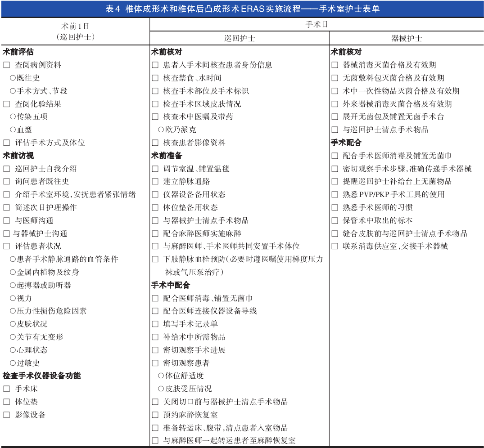Check the "检查手术区域皮肤情况" box
This screenshot has height=448, width=484.
click(155, 104)
